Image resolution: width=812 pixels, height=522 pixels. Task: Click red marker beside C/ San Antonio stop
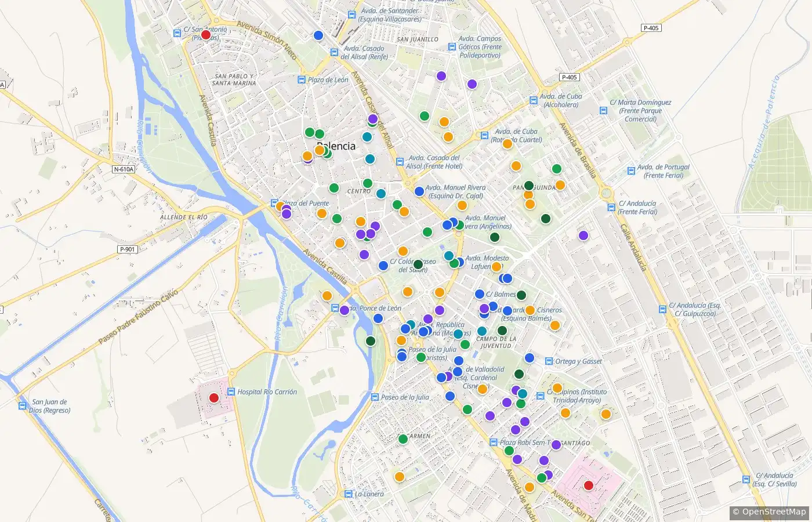205,35
